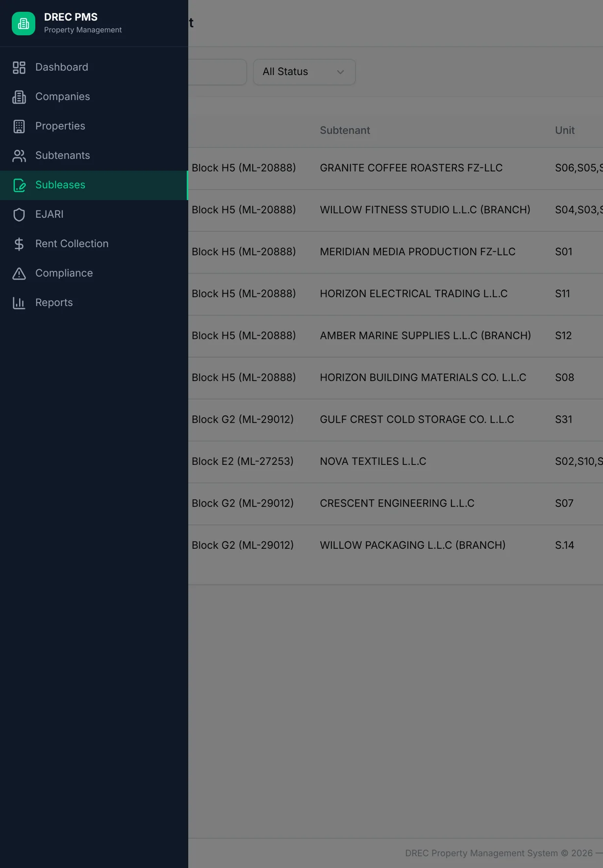
Task: Click the Reports bar chart icon
Action: point(19,303)
